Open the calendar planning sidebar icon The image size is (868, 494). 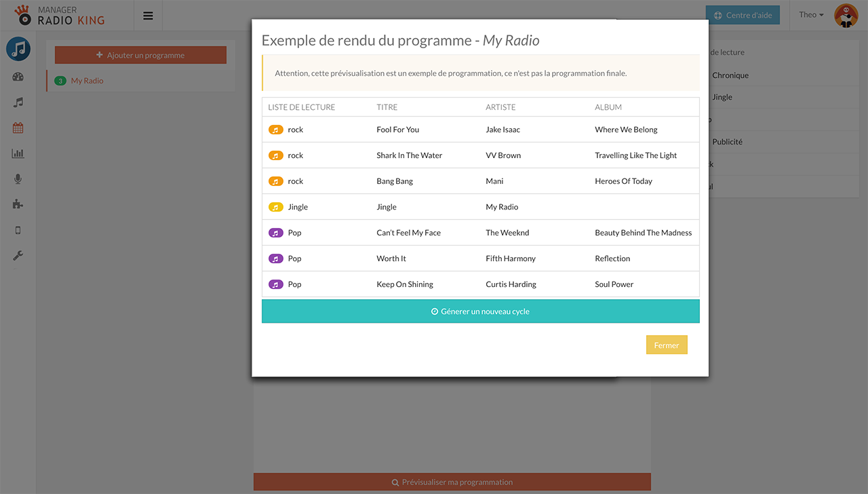pos(18,128)
